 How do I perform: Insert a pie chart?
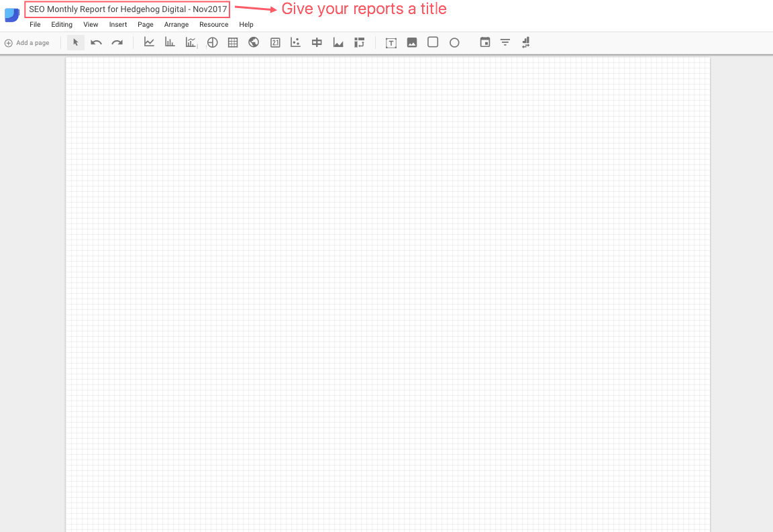(x=212, y=42)
